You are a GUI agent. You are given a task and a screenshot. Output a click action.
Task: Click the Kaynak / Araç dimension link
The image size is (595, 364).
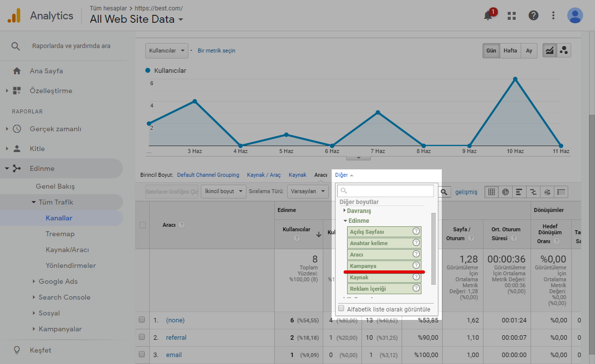(x=264, y=175)
